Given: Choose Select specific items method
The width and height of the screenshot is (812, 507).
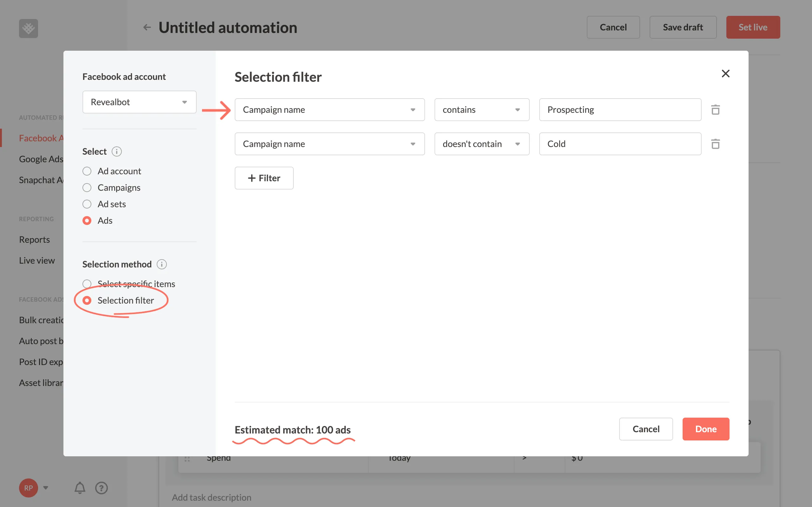Looking at the screenshot, I should pyautogui.click(x=87, y=283).
